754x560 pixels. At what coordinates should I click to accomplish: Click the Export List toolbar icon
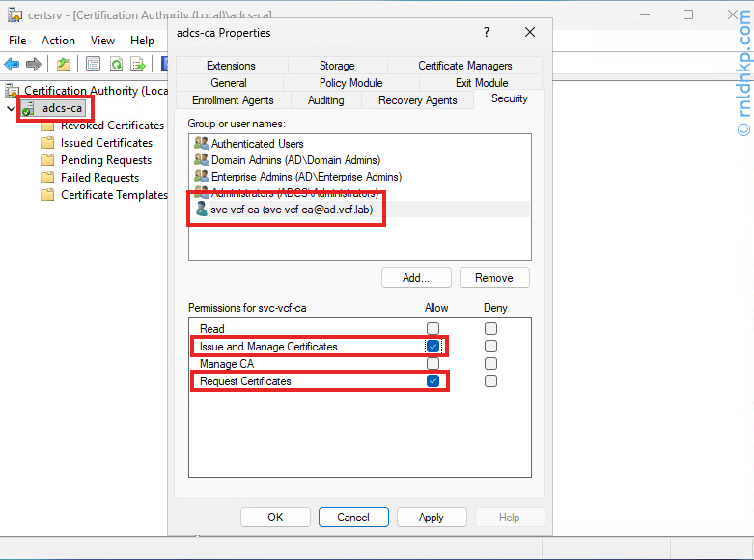pyautogui.click(x=139, y=65)
